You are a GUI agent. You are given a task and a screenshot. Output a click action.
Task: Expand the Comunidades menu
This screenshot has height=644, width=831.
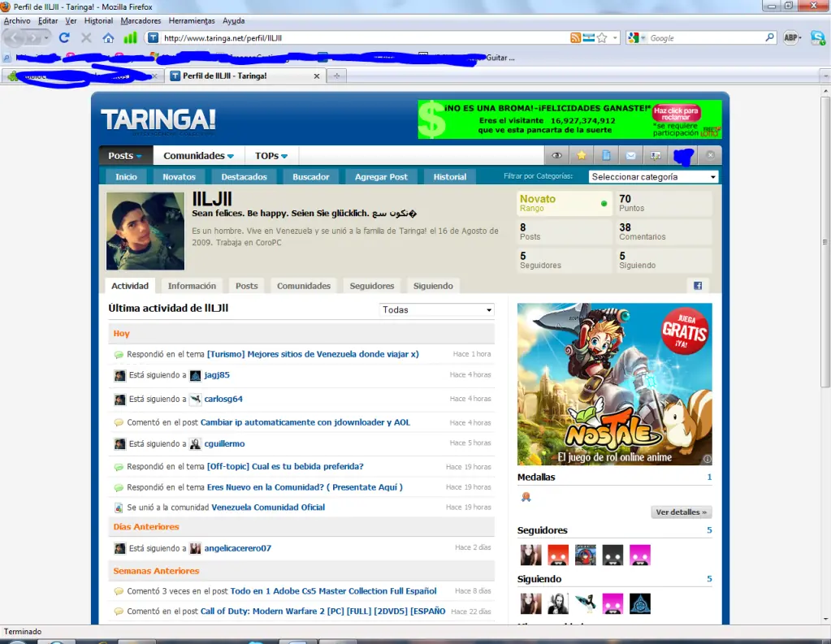point(199,156)
